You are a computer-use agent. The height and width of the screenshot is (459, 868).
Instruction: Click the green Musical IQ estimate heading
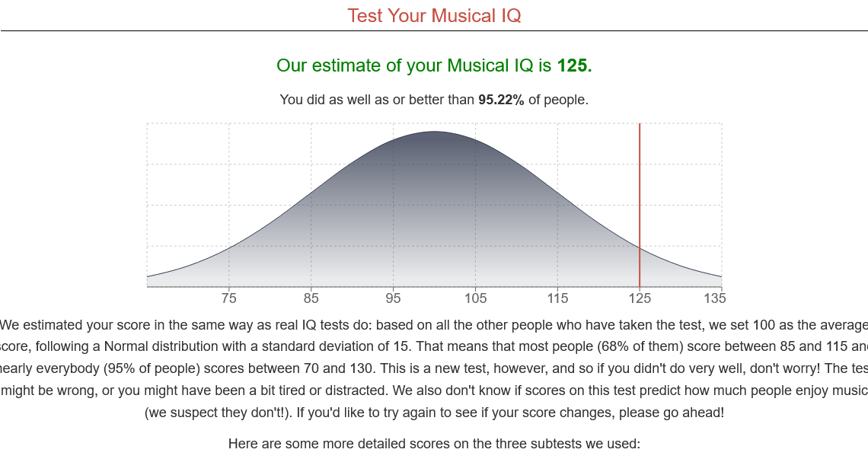coord(434,65)
